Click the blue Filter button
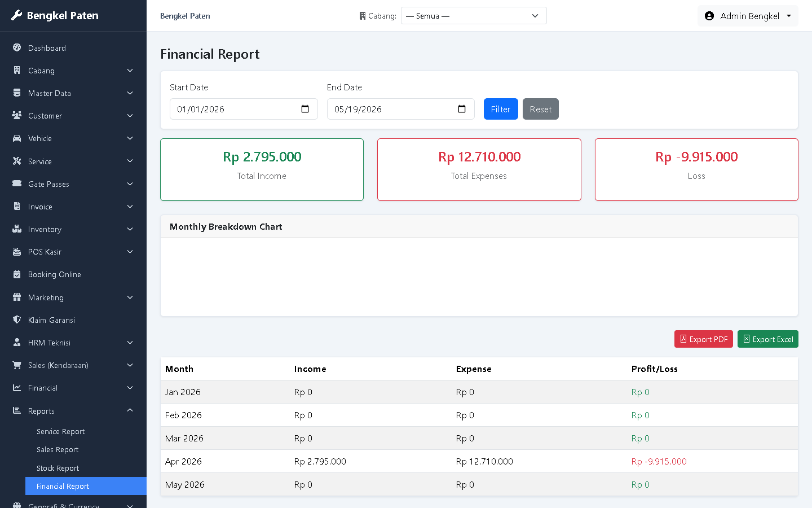812x508 pixels. click(x=501, y=109)
